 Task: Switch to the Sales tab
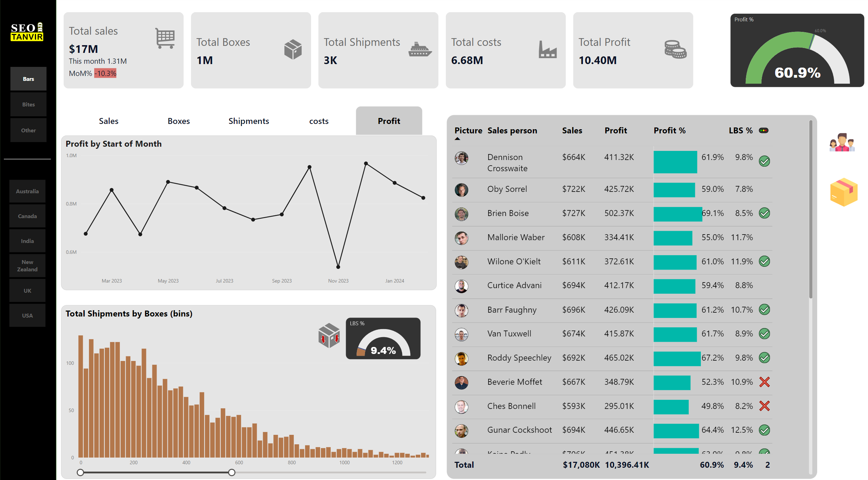tap(109, 121)
